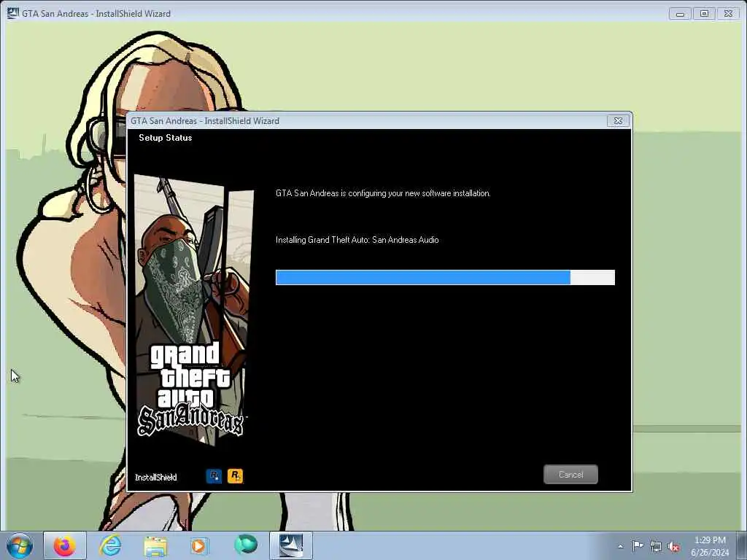The image size is (747, 560).
Task: Open the network status tray icon
Action: pyautogui.click(x=656, y=546)
